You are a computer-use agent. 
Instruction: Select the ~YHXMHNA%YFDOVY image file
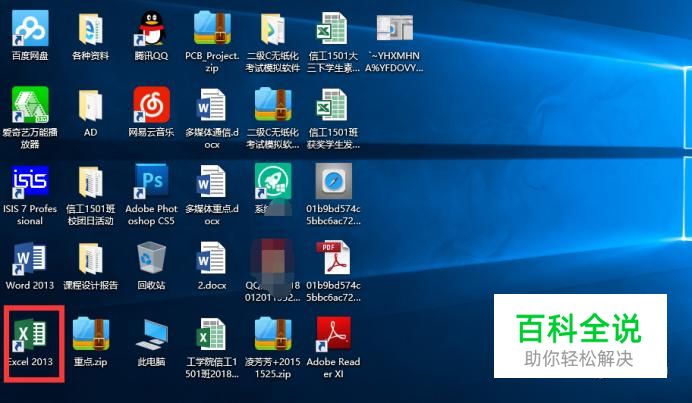coord(395,28)
